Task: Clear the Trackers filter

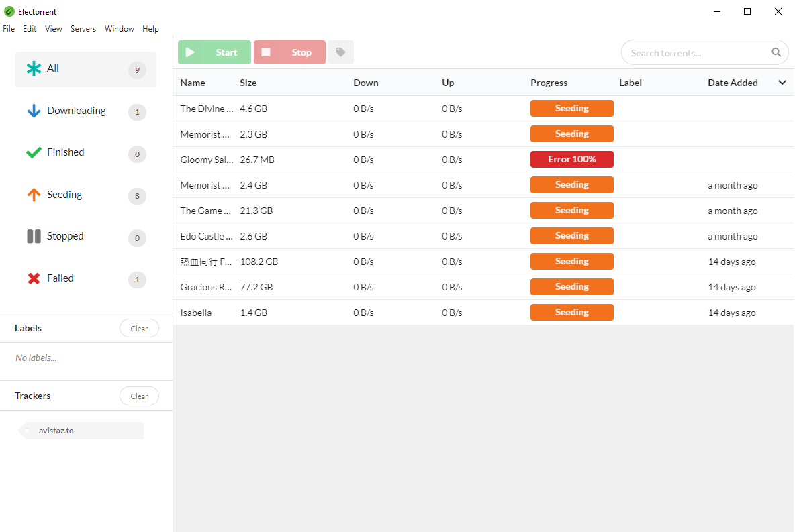Action: pos(139,396)
